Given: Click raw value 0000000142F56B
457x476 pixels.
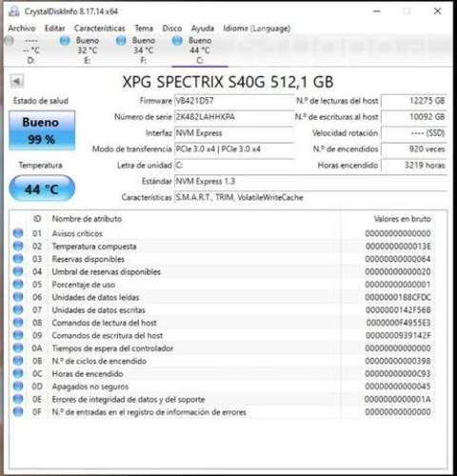Looking at the screenshot, I should click(398, 309).
